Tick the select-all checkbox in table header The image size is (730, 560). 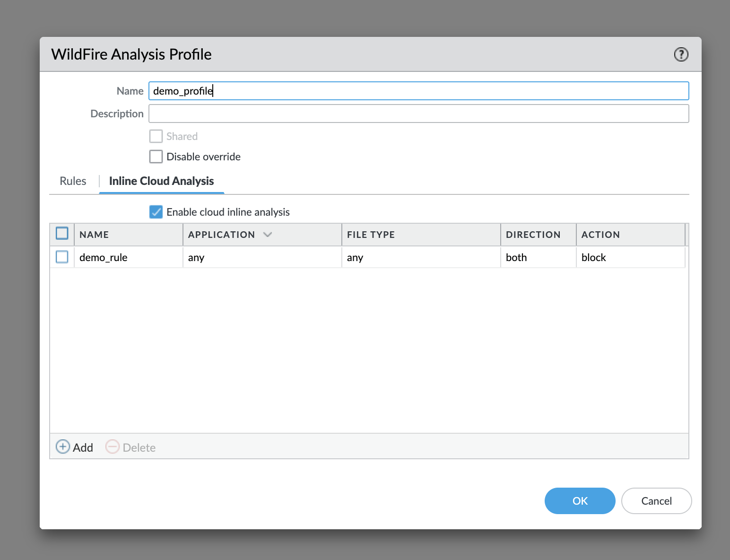[x=62, y=234]
